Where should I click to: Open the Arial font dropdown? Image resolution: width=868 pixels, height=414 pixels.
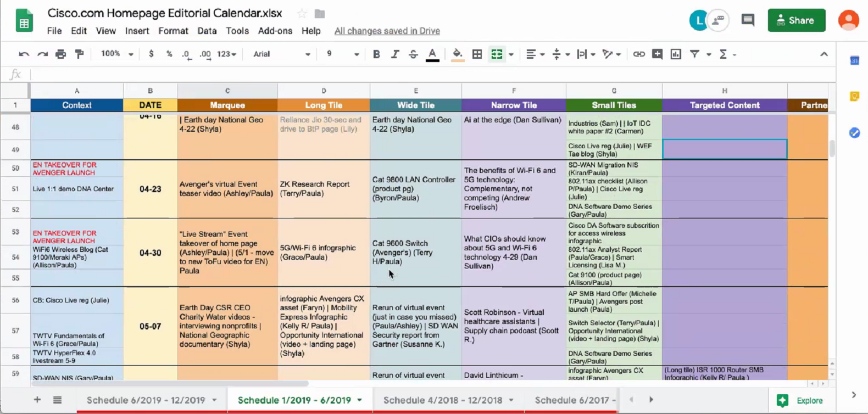tap(281, 54)
